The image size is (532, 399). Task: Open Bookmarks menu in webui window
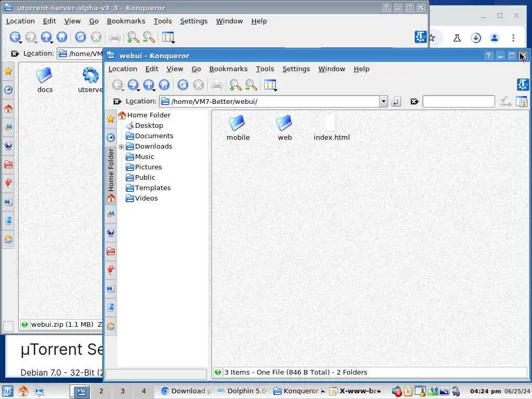pos(229,69)
